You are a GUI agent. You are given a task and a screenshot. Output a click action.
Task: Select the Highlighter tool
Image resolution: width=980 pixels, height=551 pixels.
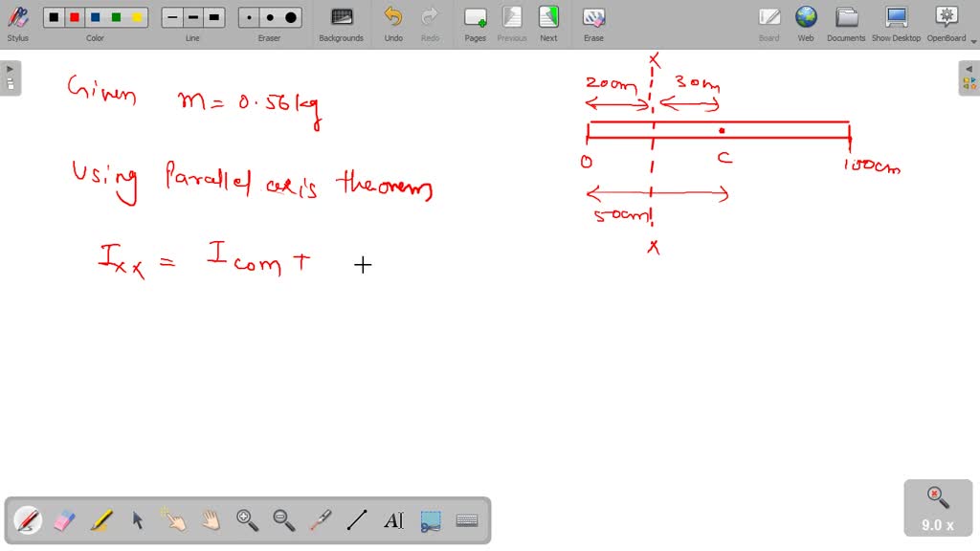point(100,520)
